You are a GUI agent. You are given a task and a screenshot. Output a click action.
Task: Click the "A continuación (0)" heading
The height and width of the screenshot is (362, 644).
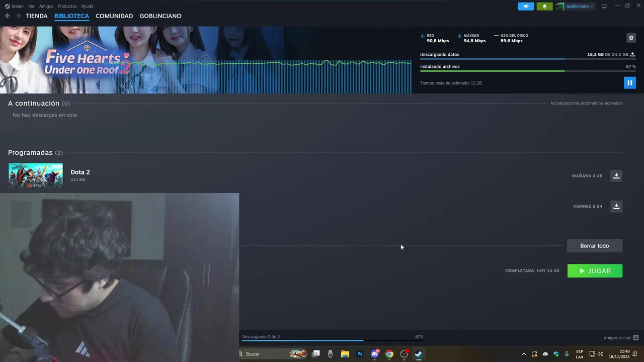pyautogui.click(x=39, y=103)
